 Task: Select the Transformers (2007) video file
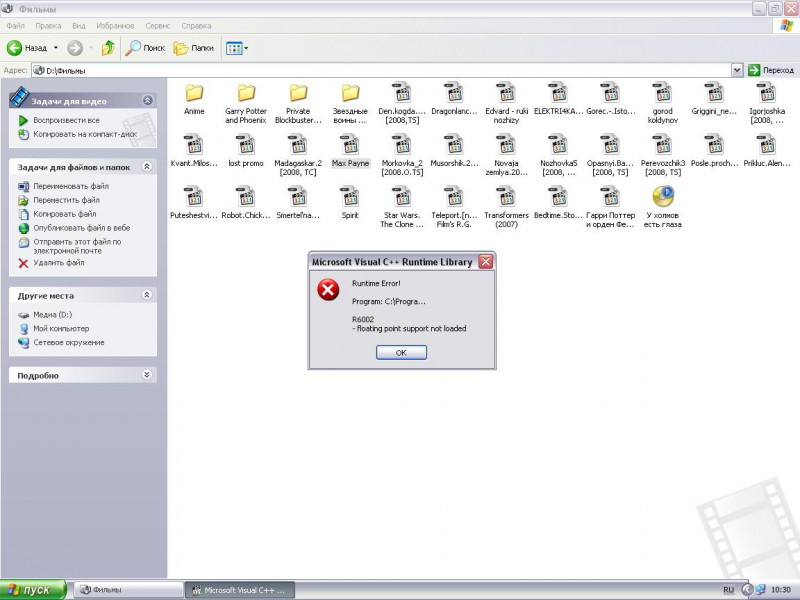506,207
